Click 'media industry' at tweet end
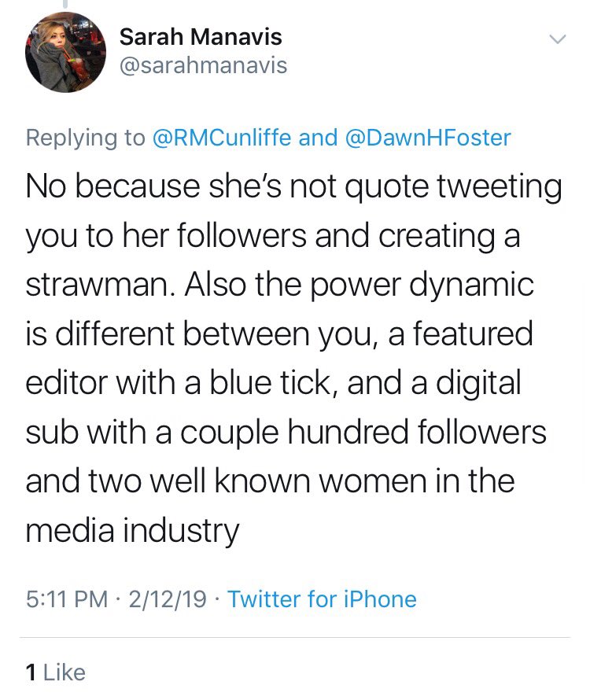The height and width of the screenshot is (700, 590). (x=133, y=531)
